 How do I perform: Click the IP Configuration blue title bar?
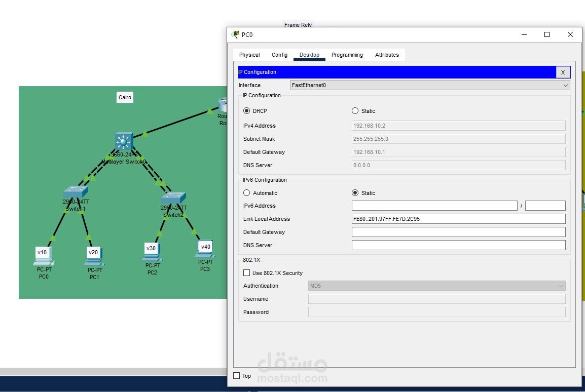(397, 72)
